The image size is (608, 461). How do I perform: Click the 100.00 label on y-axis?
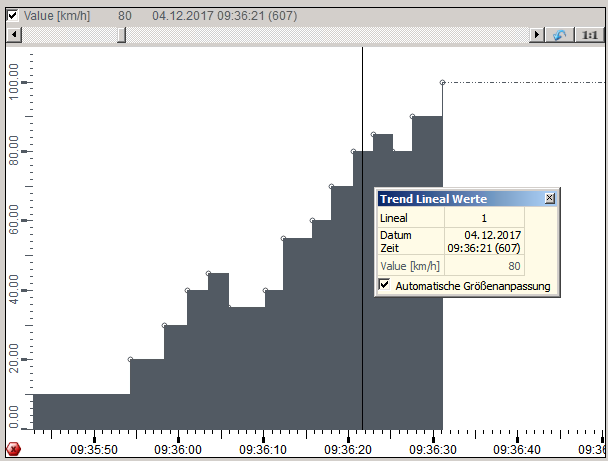tap(14, 83)
